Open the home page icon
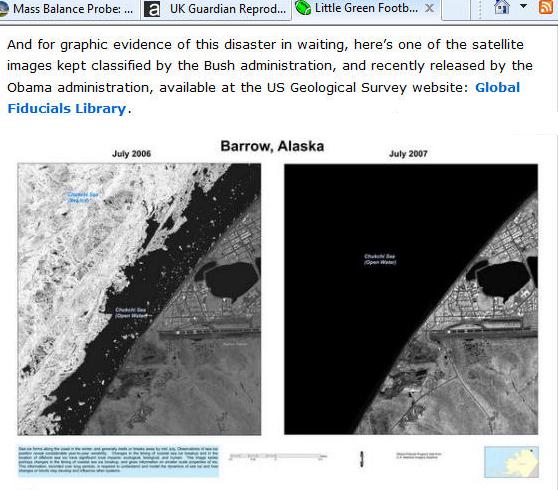Screen dimensions: 558x490 [501, 7]
